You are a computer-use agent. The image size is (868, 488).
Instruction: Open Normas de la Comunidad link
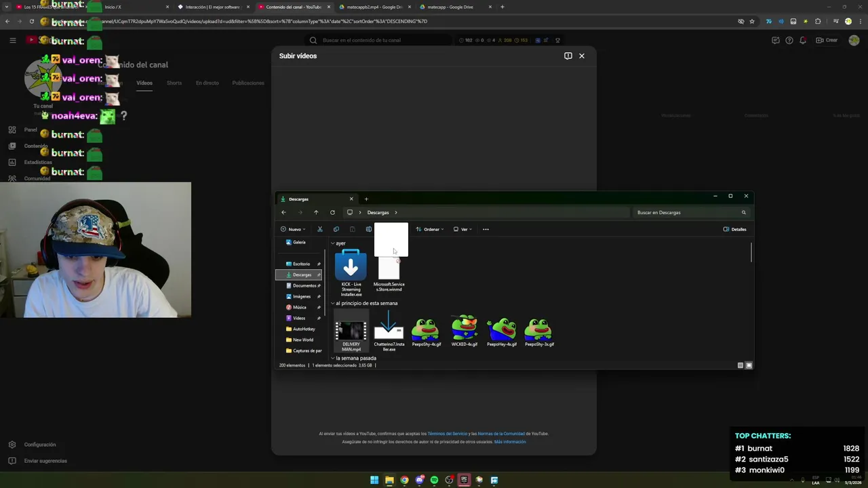pos(501,434)
